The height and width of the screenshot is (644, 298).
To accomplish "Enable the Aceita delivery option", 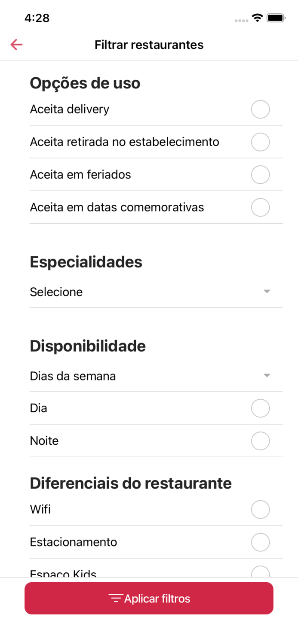I will click(260, 109).
